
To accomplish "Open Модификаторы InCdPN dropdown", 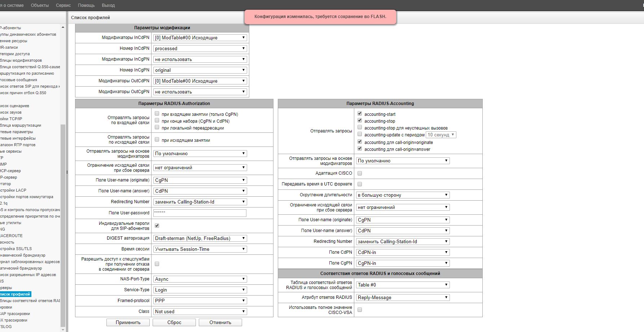I will [x=200, y=38].
